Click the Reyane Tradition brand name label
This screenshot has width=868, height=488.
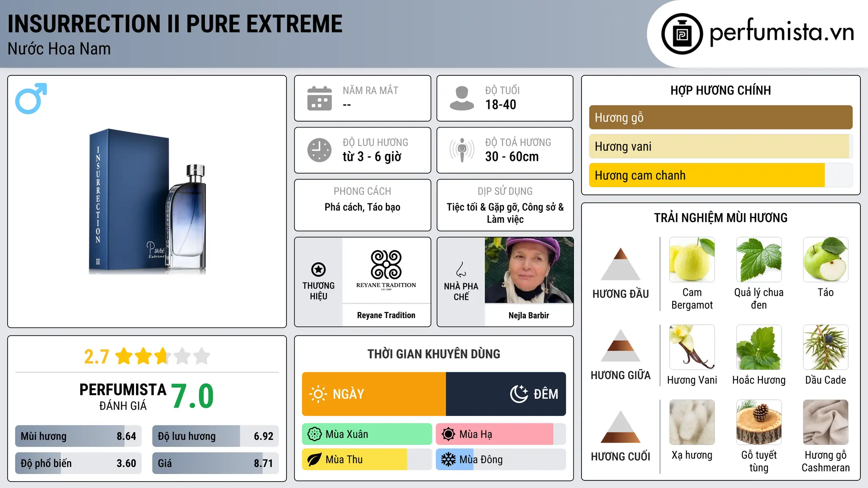coord(386,315)
